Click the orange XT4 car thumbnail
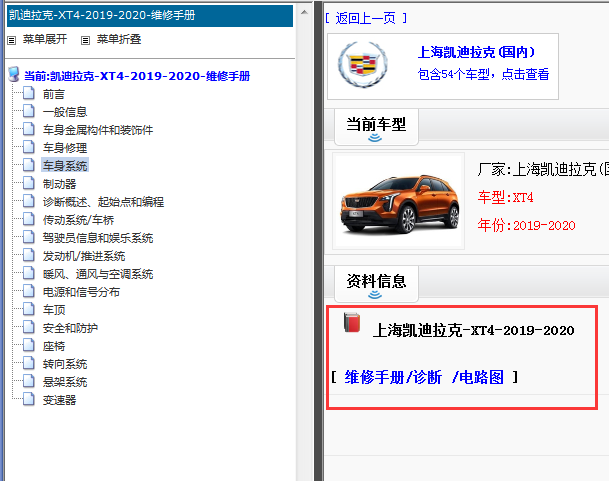The height and width of the screenshot is (481, 609). pyautogui.click(x=398, y=201)
